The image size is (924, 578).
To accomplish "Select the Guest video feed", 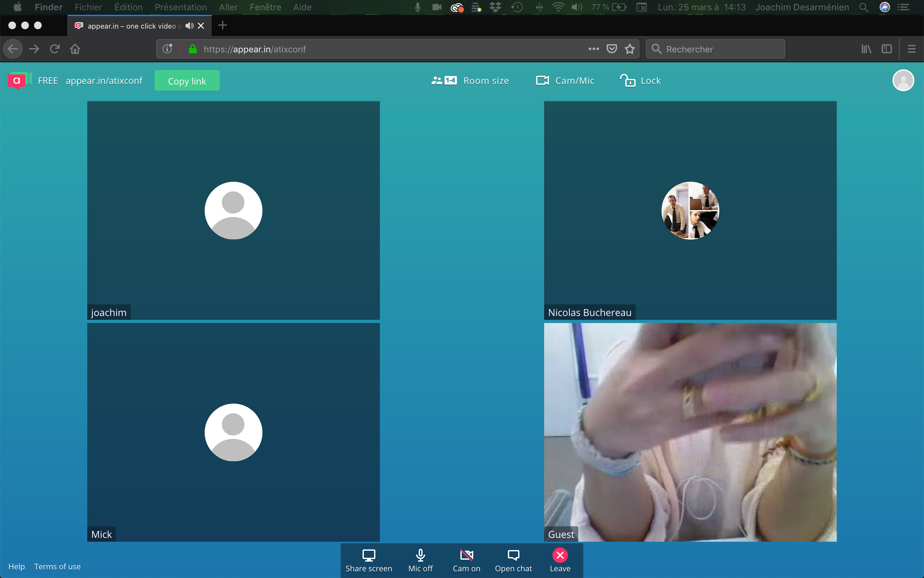I will click(x=690, y=432).
